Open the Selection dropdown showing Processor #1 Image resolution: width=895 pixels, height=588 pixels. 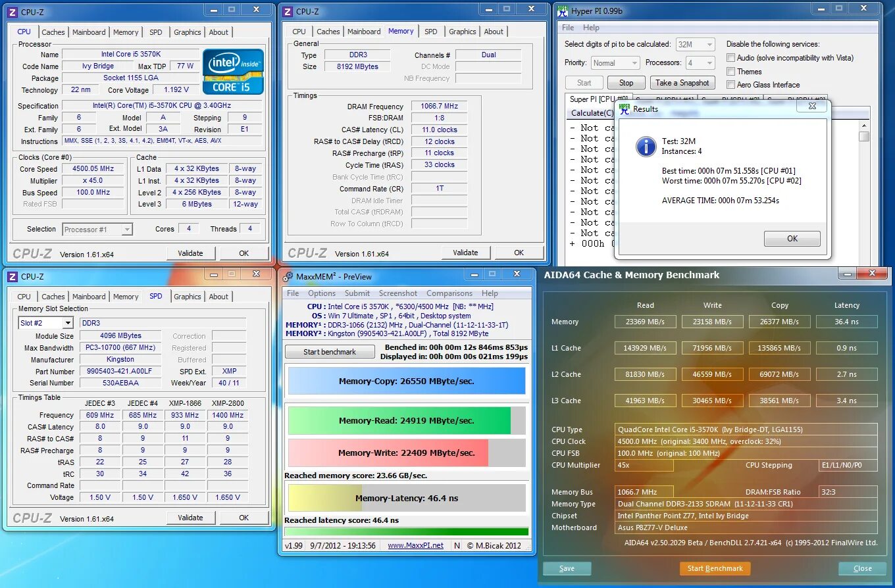tap(97, 230)
